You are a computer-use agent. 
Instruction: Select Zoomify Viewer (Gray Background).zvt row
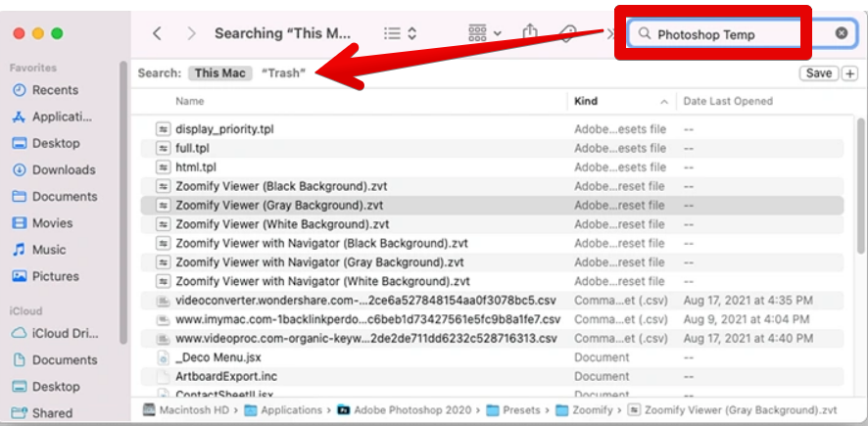click(x=492, y=206)
